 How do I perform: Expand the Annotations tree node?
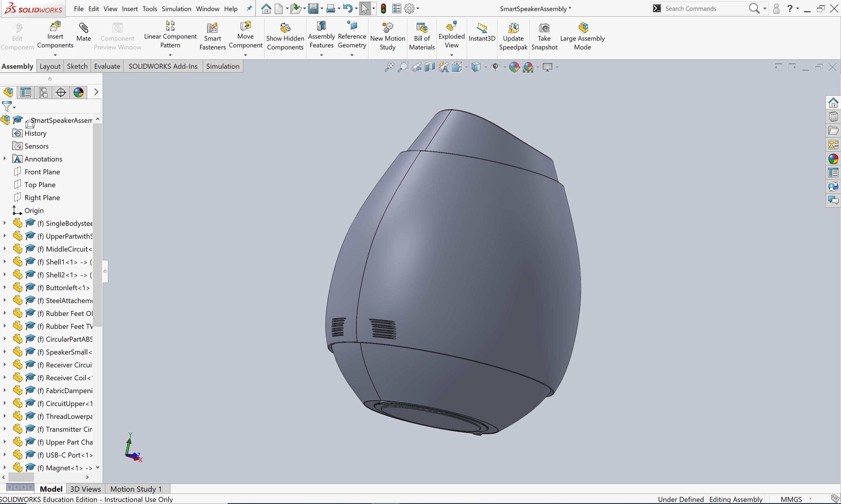pos(5,159)
